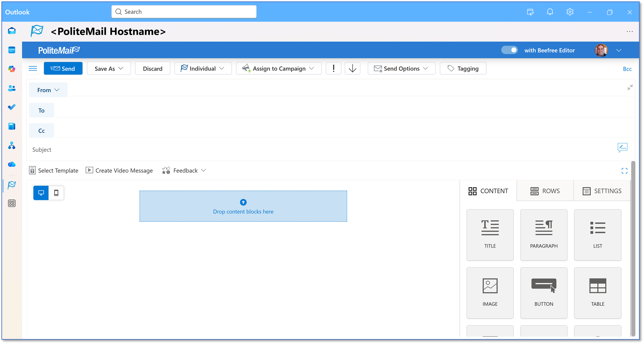Open the org chart app icon
644x344 pixels.
[x=12, y=145]
